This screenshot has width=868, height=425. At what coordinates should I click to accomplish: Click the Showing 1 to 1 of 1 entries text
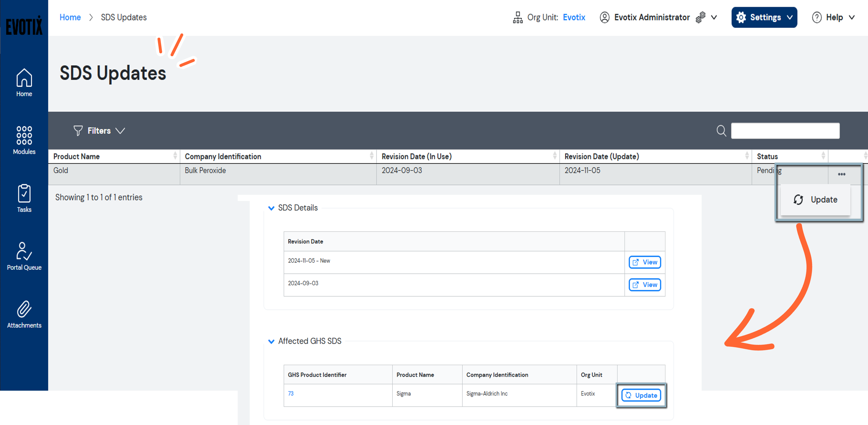click(99, 197)
